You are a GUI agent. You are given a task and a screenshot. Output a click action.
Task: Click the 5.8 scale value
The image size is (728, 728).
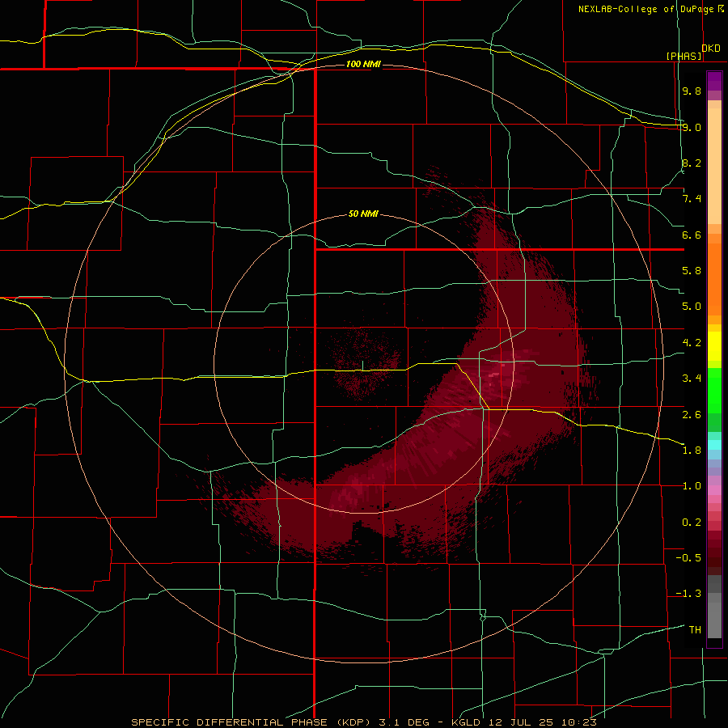point(692,271)
